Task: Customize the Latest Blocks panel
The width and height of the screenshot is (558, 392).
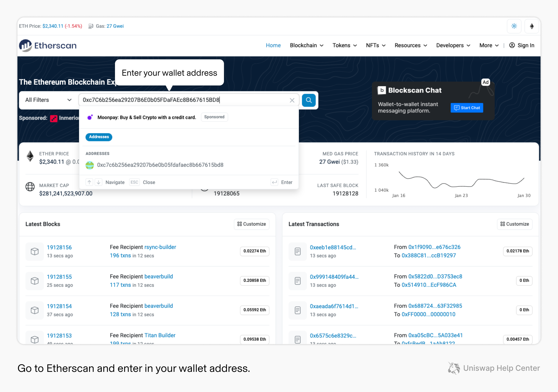Action: 251,224
